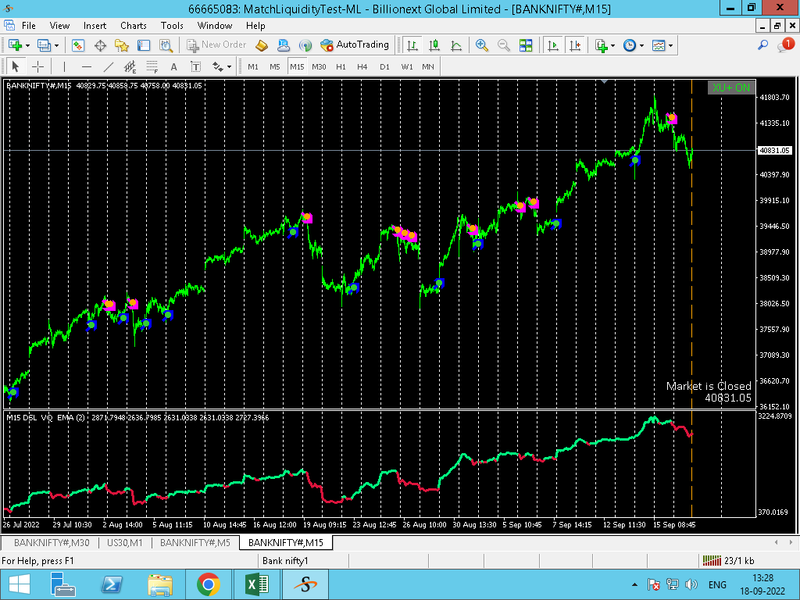Switch chart to W1 timeframe

coord(407,66)
